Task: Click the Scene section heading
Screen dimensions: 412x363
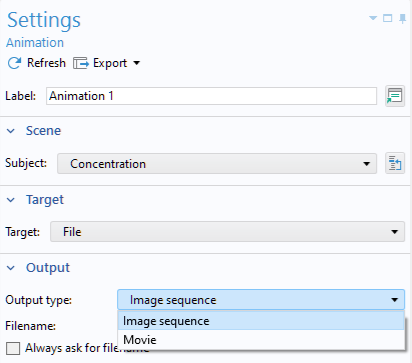Action: (x=43, y=131)
